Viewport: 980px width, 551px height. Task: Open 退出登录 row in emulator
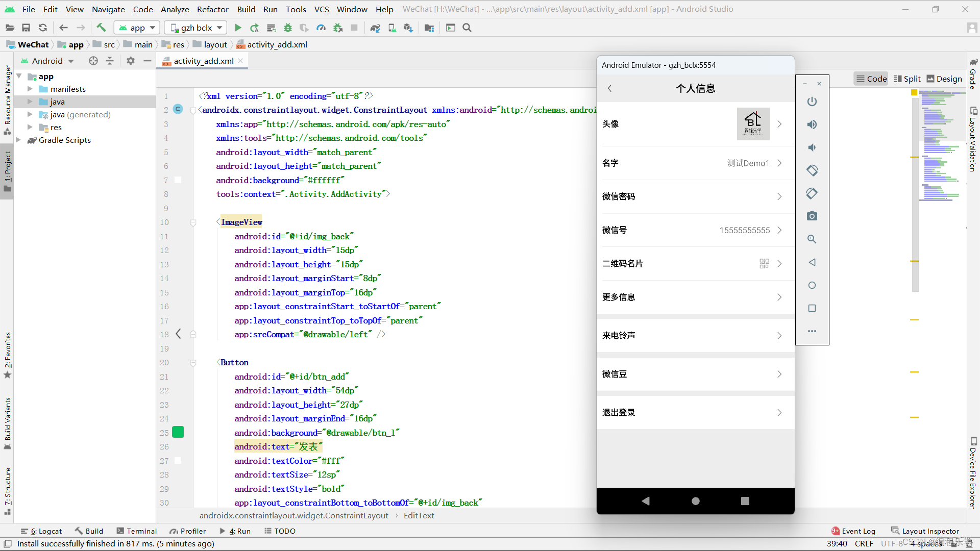tap(695, 413)
